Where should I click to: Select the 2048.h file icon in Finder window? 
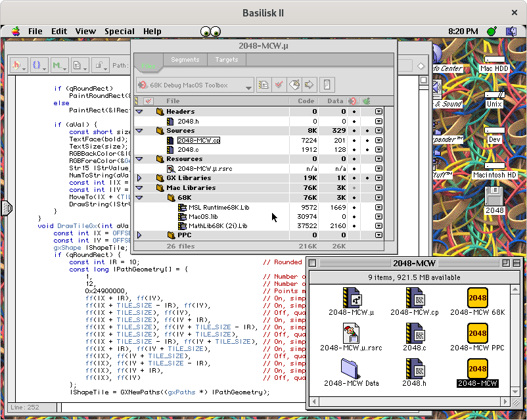pyautogui.click(x=415, y=368)
